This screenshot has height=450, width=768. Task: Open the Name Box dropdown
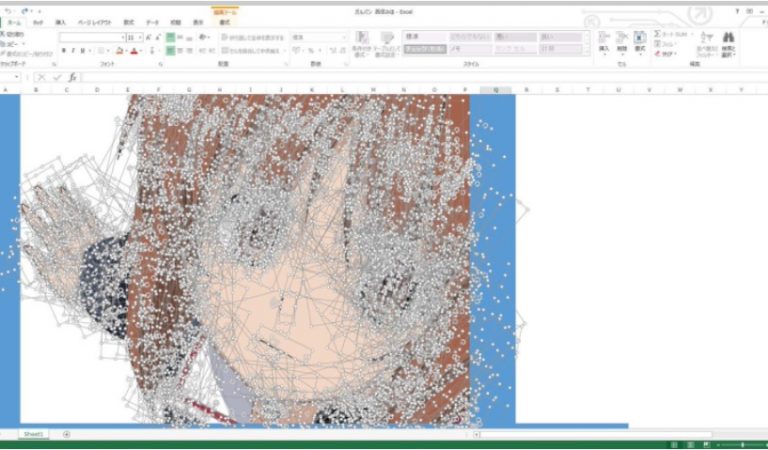[x=17, y=77]
